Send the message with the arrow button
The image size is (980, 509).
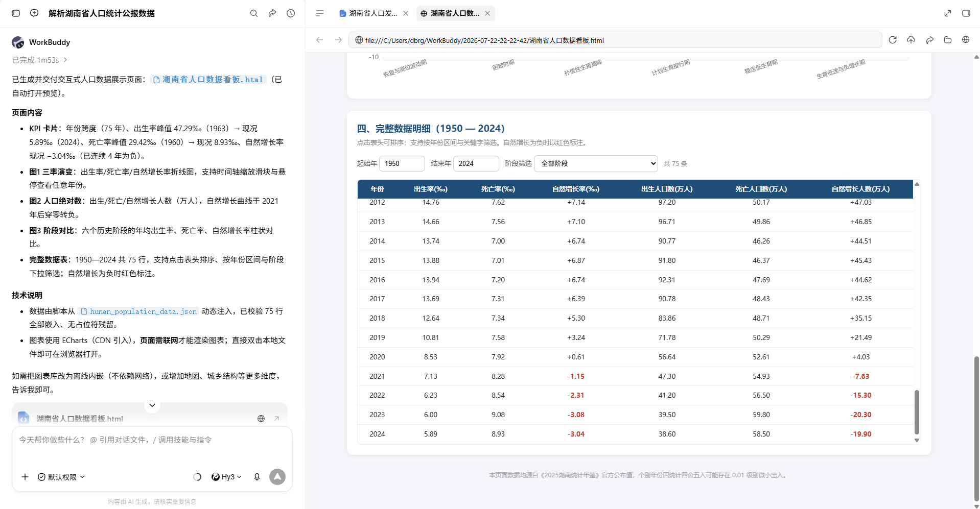pos(277,477)
